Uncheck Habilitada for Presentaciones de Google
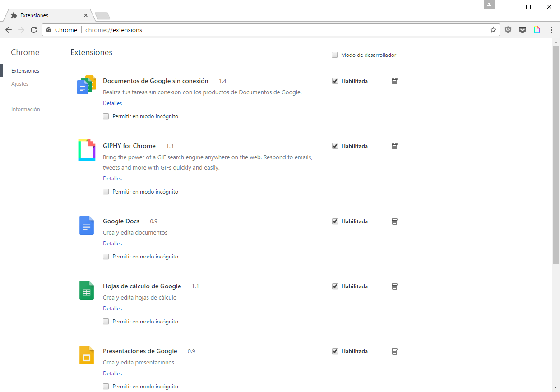Viewport: 560px width, 392px height. pyautogui.click(x=335, y=351)
